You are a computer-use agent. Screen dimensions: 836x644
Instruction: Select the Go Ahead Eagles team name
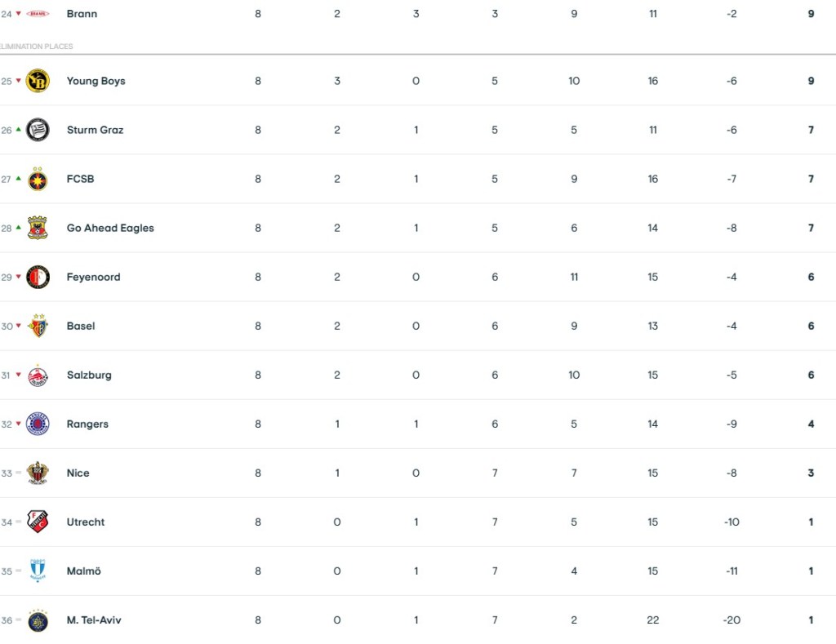coord(110,228)
